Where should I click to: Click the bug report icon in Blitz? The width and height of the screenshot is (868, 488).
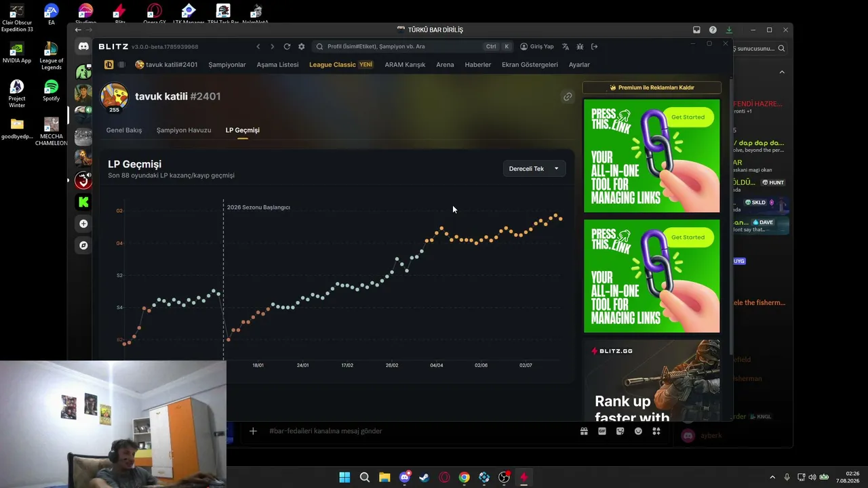(x=580, y=47)
